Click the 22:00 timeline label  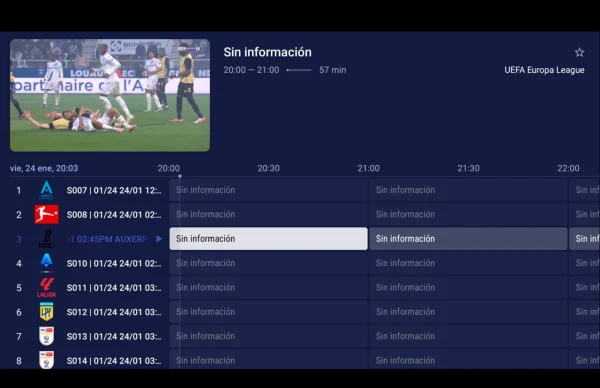(568, 168)
